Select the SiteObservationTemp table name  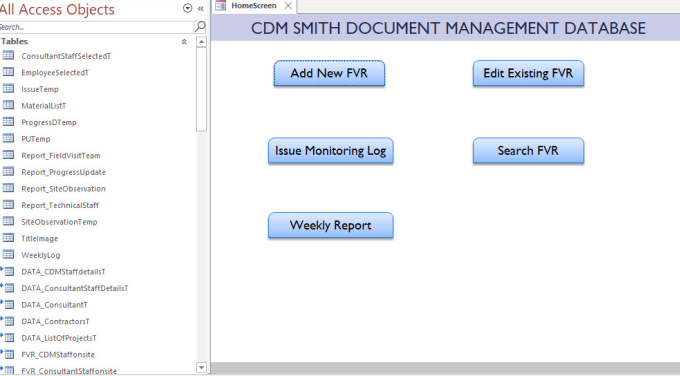(x=59, y=222)
